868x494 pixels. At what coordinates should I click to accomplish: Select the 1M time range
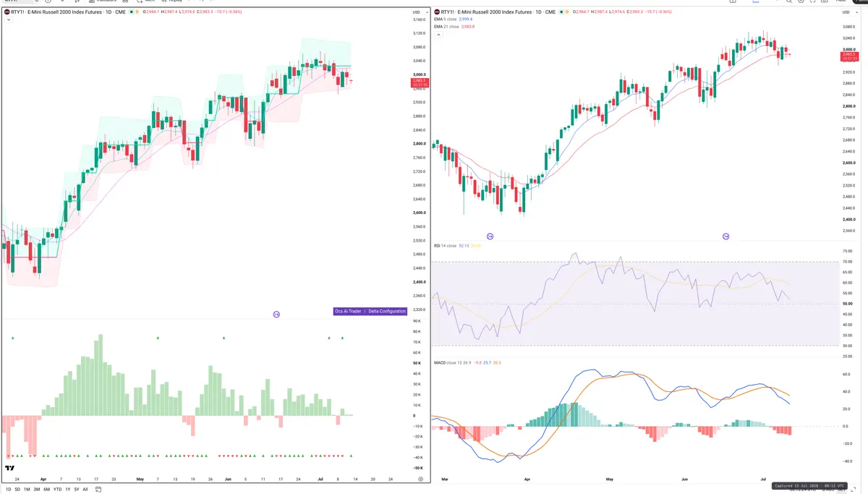(27, 489)
